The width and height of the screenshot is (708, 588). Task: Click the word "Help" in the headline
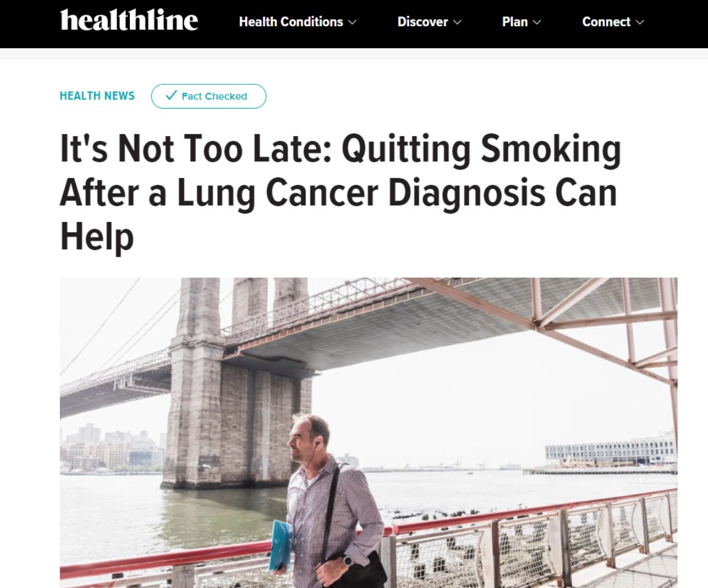coord(97,237)
